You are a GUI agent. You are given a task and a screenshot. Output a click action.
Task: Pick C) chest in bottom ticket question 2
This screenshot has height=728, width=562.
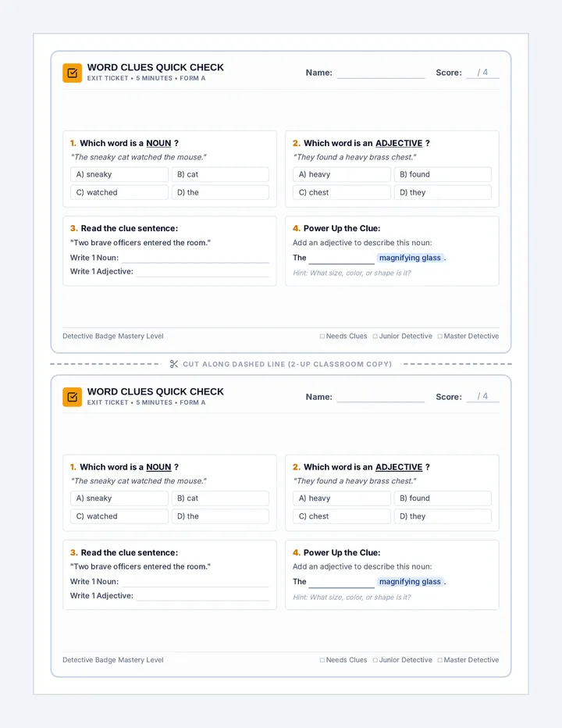[342, 516]
